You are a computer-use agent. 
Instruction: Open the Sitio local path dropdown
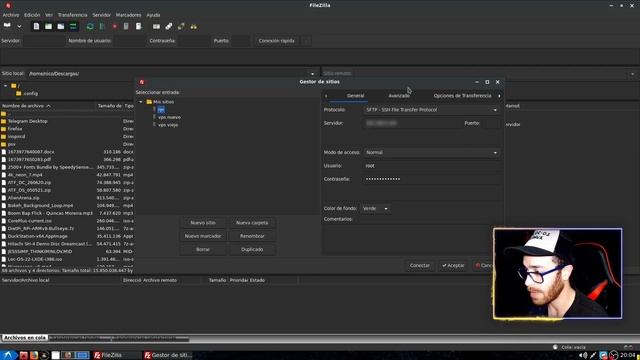pos(312,74)
